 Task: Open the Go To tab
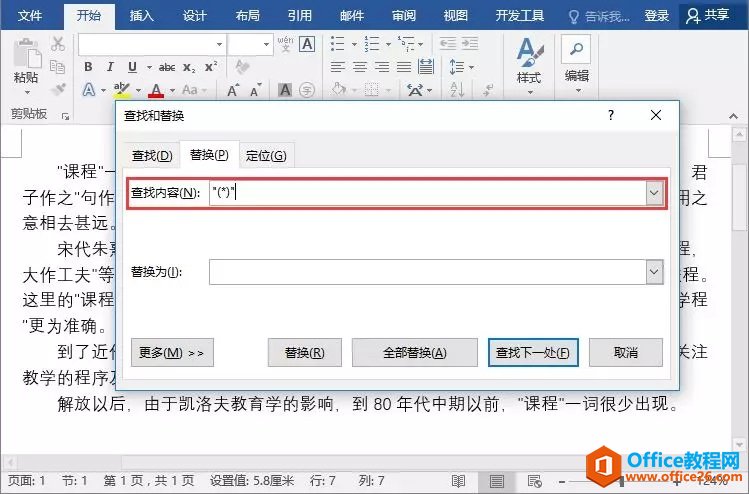pos(266,156)
